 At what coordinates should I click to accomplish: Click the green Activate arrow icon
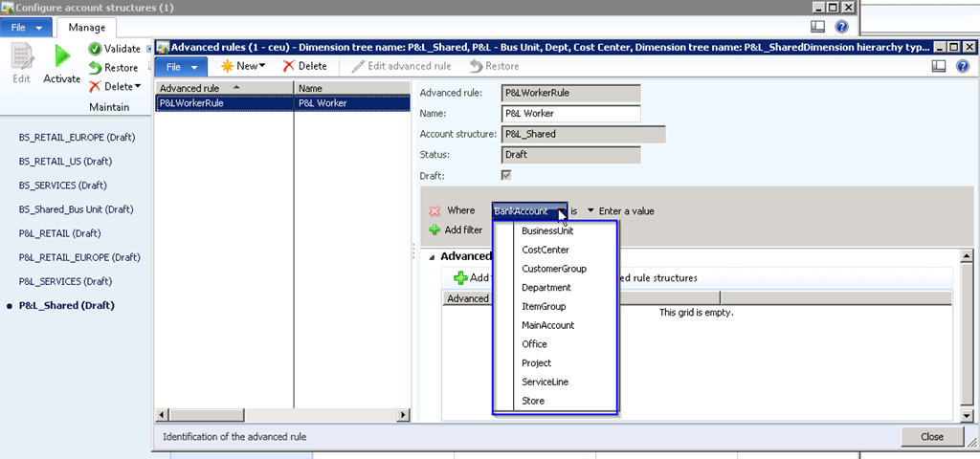(x=62, y=56)
